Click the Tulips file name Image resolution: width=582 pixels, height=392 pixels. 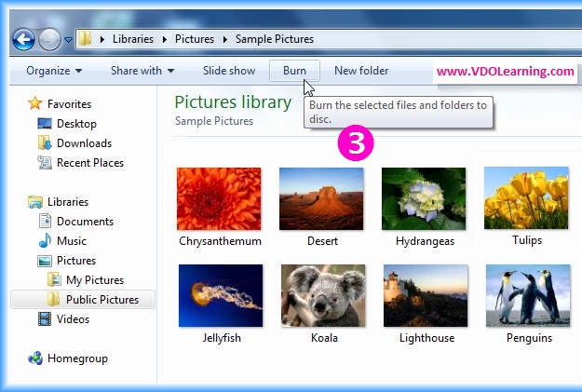(x=527, y=240)
